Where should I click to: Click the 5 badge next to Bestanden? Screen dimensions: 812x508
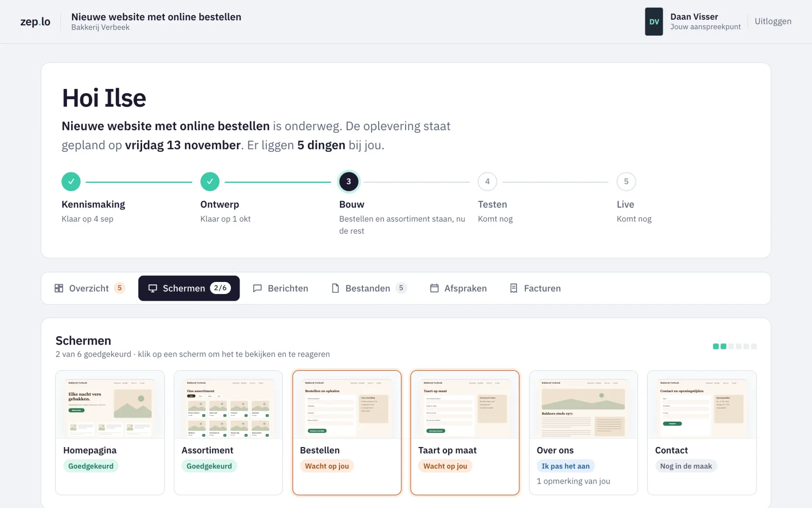coord(401,288)
